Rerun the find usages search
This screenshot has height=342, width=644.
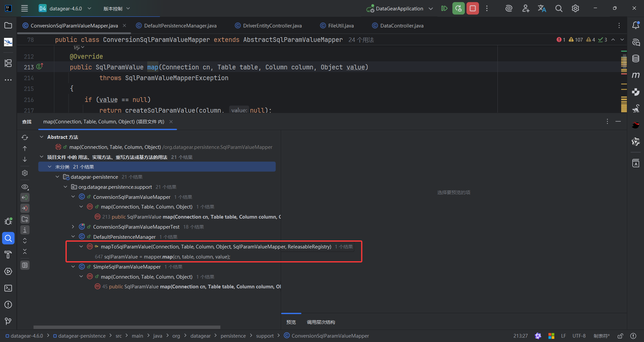pos(25,137)
